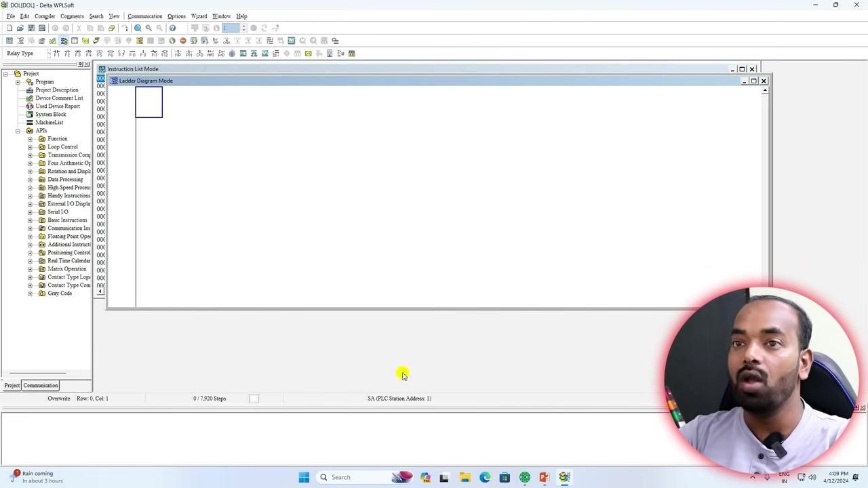Viewport: 868px width, 488px height.
Task: Expand the Basic Instructions folder
Action: [x=30, y=220]
